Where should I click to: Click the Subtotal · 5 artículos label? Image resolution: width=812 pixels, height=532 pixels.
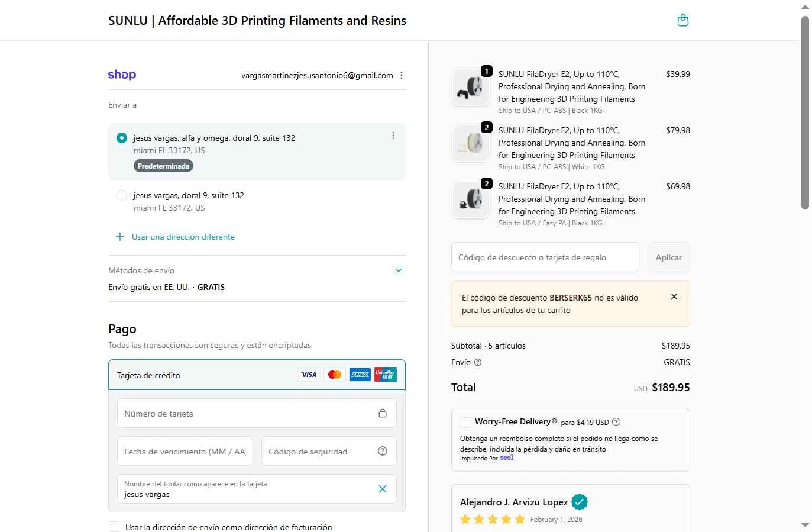[x=489, y=346]
